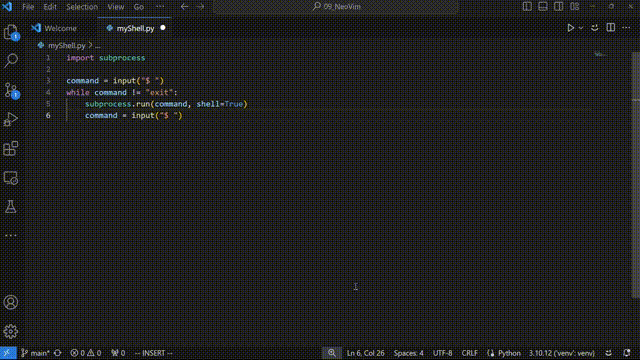Go back in navigation history
Image resolution: width=640 pixels, height=360 pixels.
pyautogui.click(x=184, y=7)
